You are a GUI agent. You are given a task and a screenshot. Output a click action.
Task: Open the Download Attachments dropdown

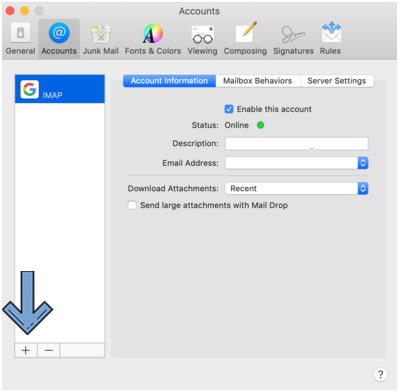pos(296,188)
